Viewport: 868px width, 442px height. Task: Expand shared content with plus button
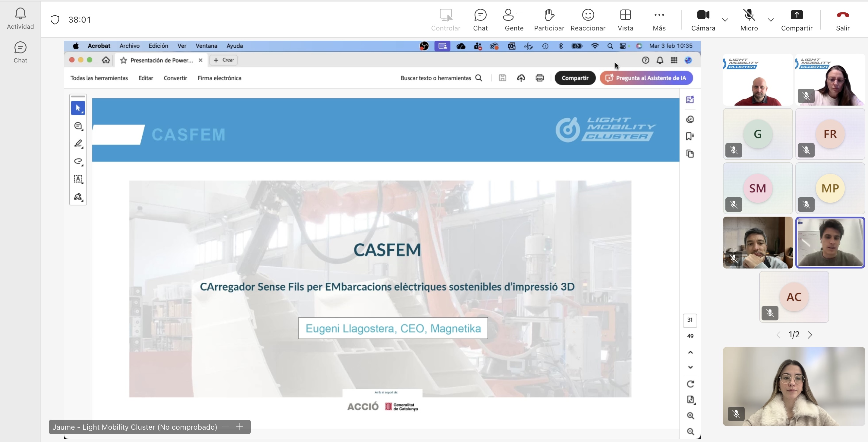point(240,427)
